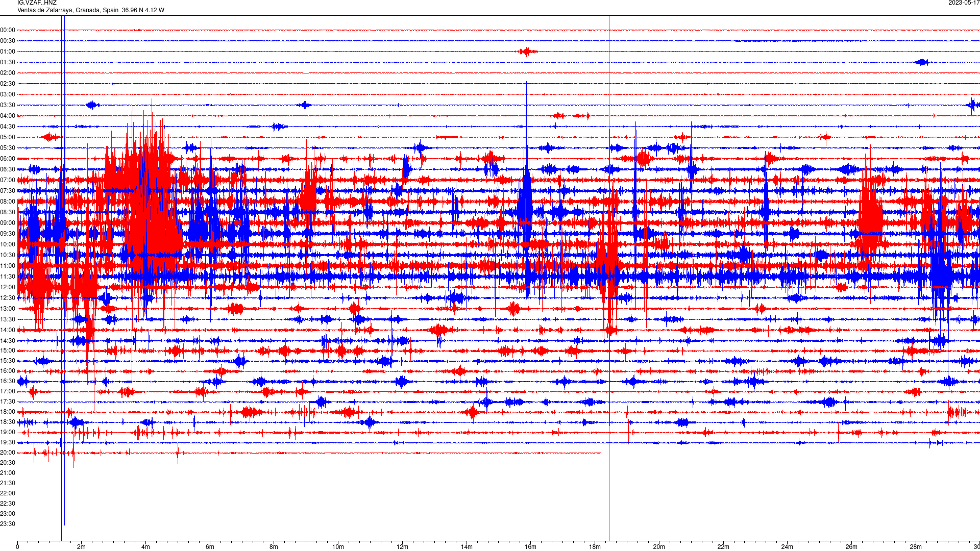Select the 10:30 time row label
This screenshot has width=980, height=551.
tap(8, 255)
